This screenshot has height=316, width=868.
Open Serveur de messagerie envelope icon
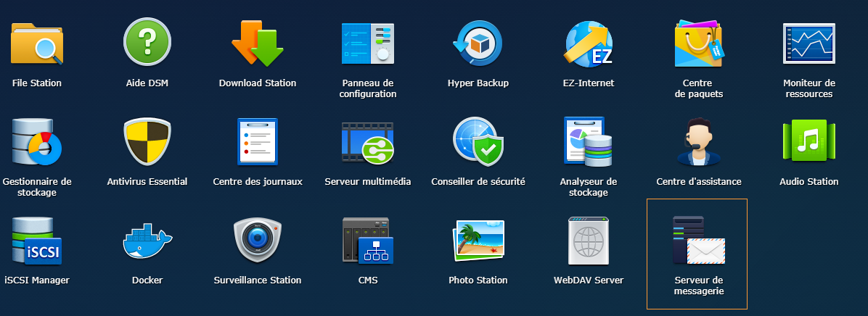tap(699, 240)
